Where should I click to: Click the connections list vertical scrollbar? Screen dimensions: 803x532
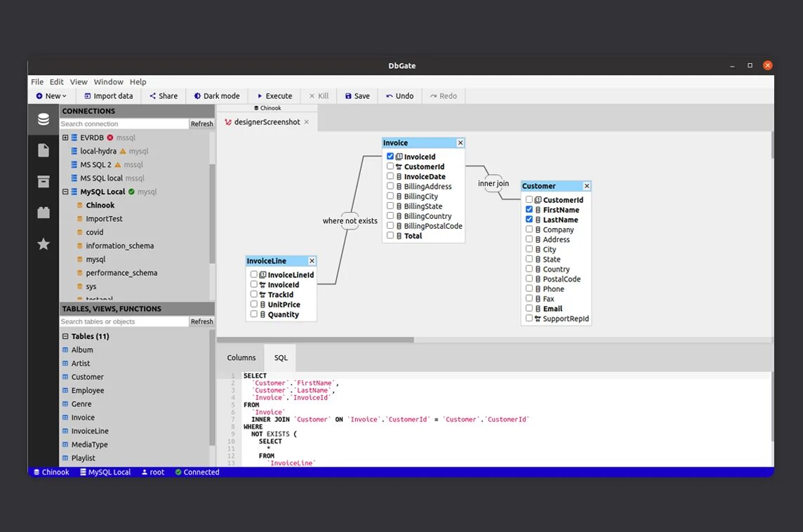pyautogui.click(x=212, y=214)
